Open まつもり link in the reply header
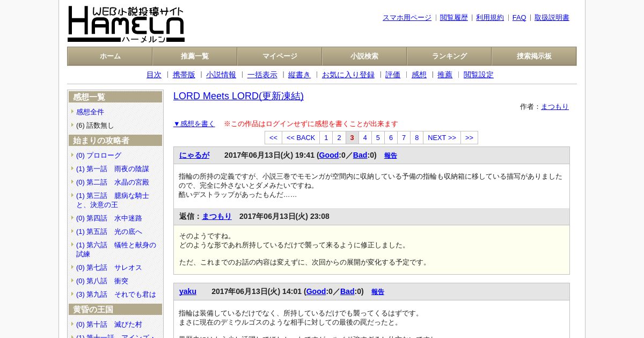 click(217, 216)
